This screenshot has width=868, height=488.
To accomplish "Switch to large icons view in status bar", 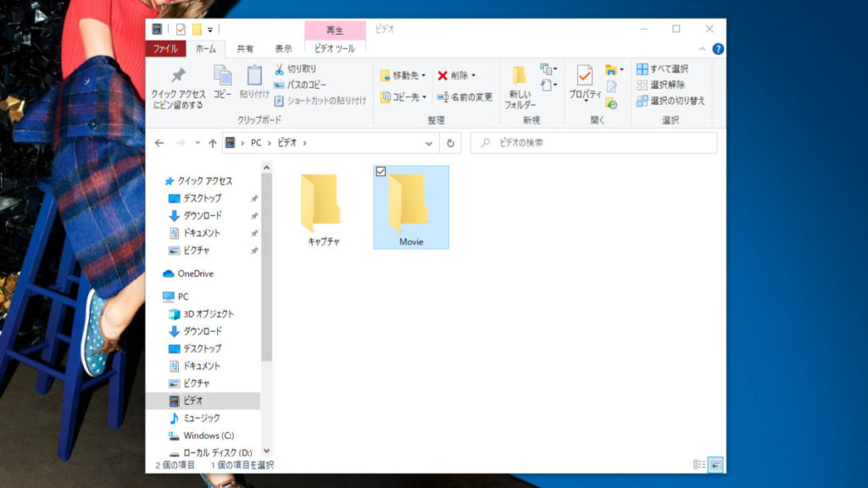I will point(715,464).
